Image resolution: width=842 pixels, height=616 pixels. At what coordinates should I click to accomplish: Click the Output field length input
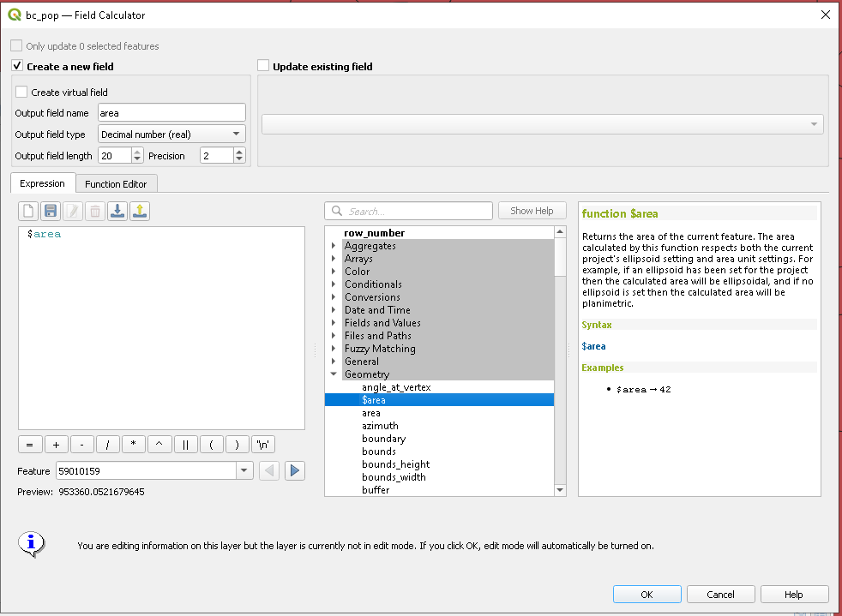115,156
